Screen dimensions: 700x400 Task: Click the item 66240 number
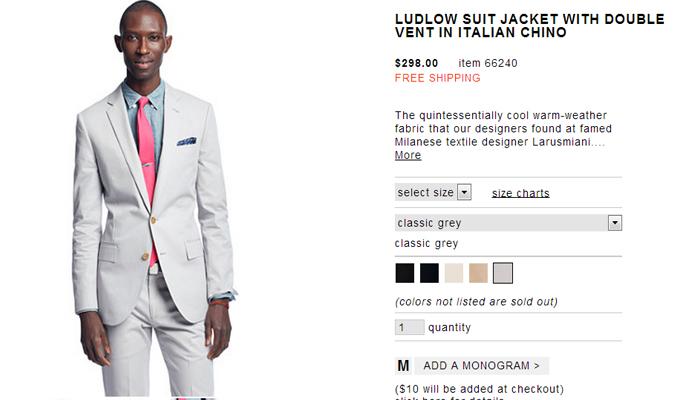pyautogui.click(x=488, y=63)
